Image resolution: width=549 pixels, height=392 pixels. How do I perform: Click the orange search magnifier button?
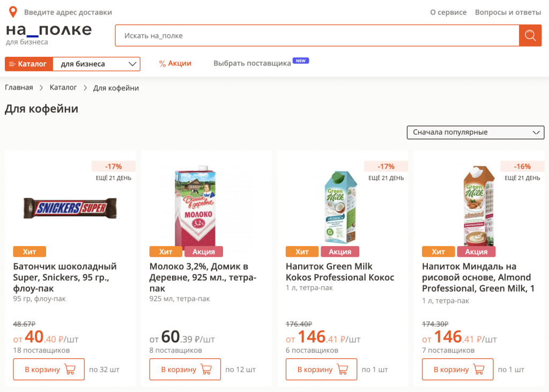click(530, 35)
